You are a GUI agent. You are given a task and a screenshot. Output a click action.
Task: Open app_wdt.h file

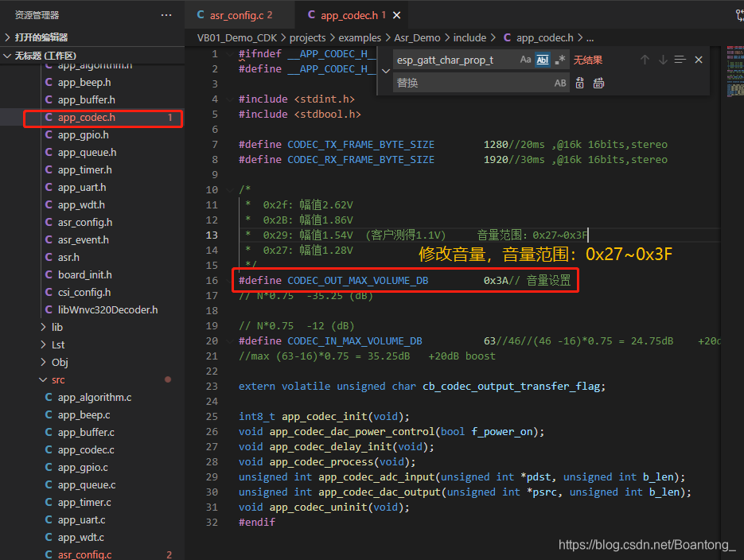point(81,205)
